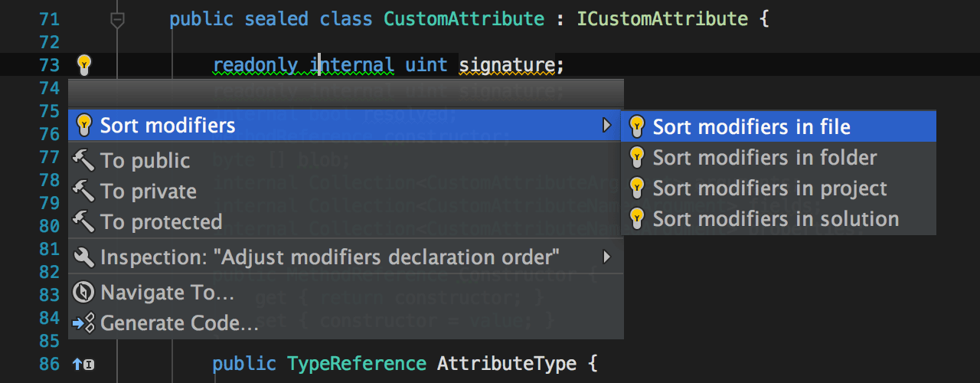
Task: Click the wrench icon beside Inspection entry
Action: [x=83, y=257]
